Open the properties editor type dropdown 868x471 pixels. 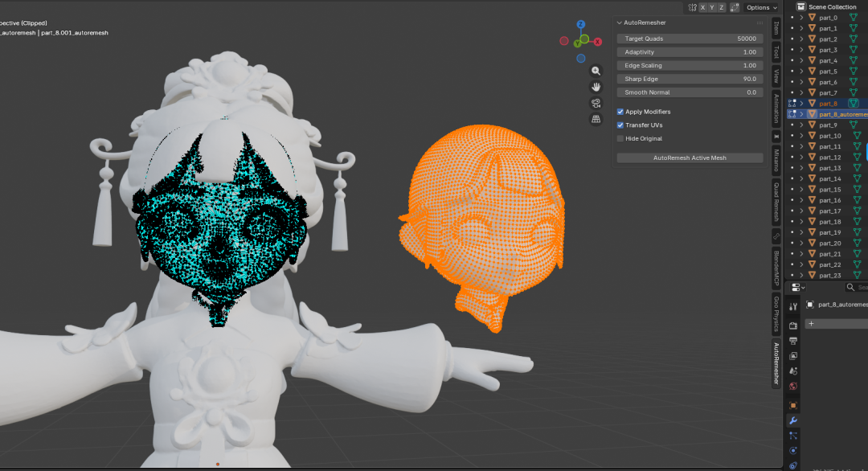pos(798,287)
